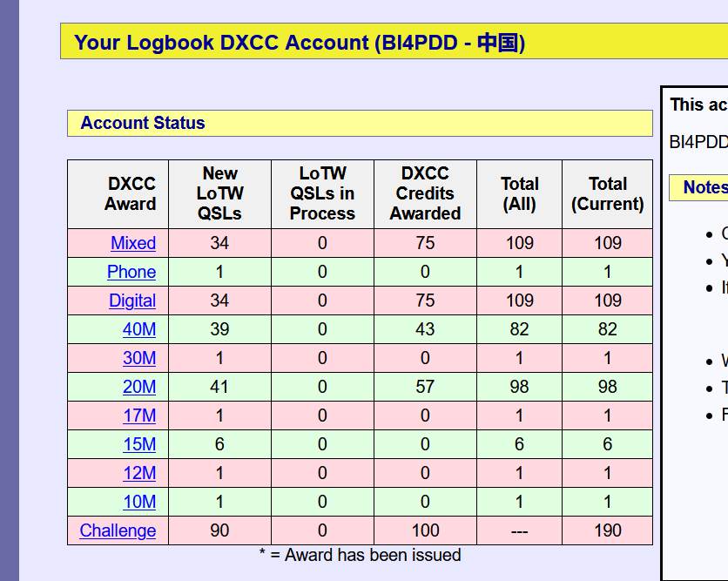Click the 41 New QSLs cell in 20M row

coord(219,387)
